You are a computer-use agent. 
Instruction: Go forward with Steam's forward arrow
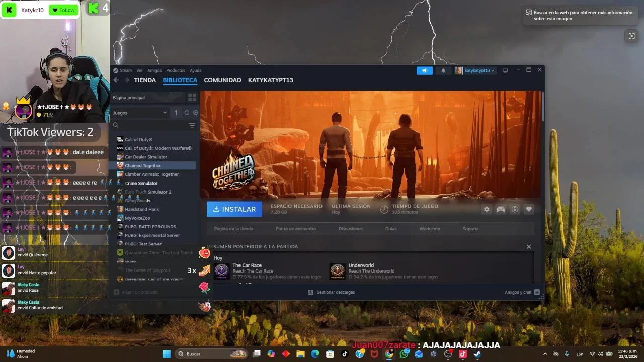[126, 80]
